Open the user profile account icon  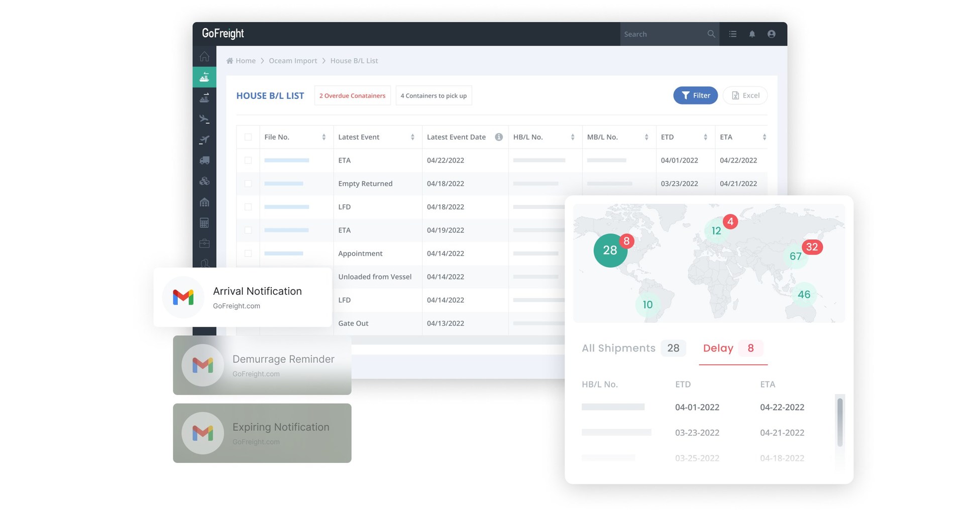click(772, 34)
